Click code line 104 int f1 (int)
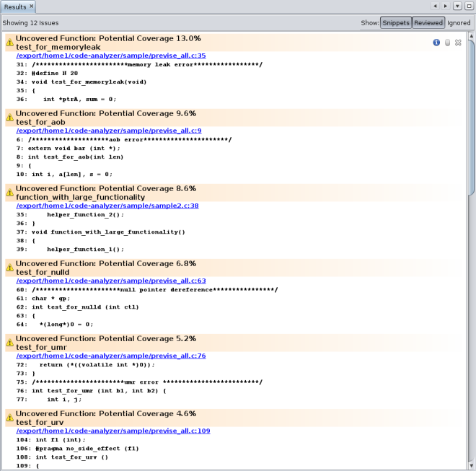The image size is (476, 471). pyautogui.click(x=51, y=440)
